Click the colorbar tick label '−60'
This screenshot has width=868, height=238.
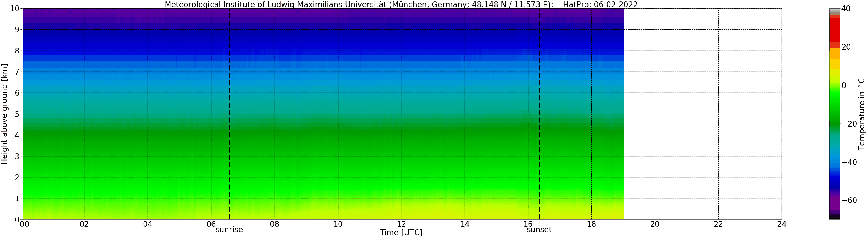(x=849, y=200)
